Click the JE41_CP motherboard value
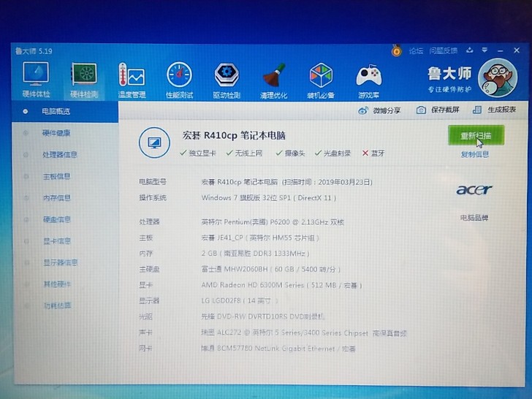This screenshot has height=399, width=532. pyautogui.click(x=260, y=238)
